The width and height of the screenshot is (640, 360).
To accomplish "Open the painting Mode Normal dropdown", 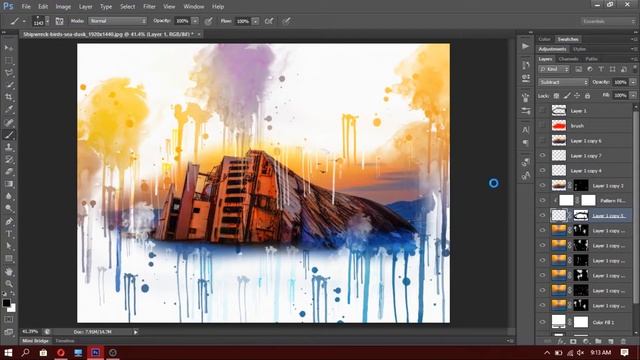I will click(118, 21).
